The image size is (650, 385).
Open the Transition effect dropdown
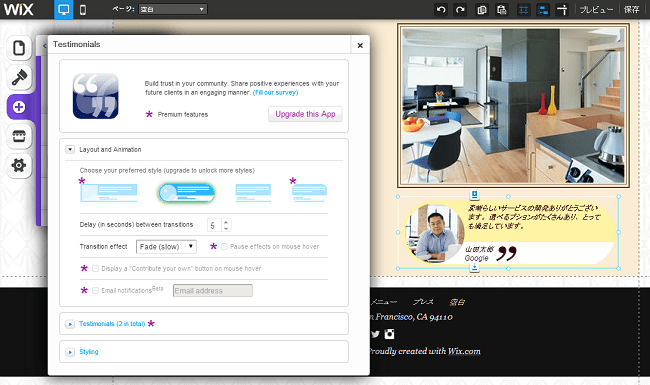(x=166, y=247)
